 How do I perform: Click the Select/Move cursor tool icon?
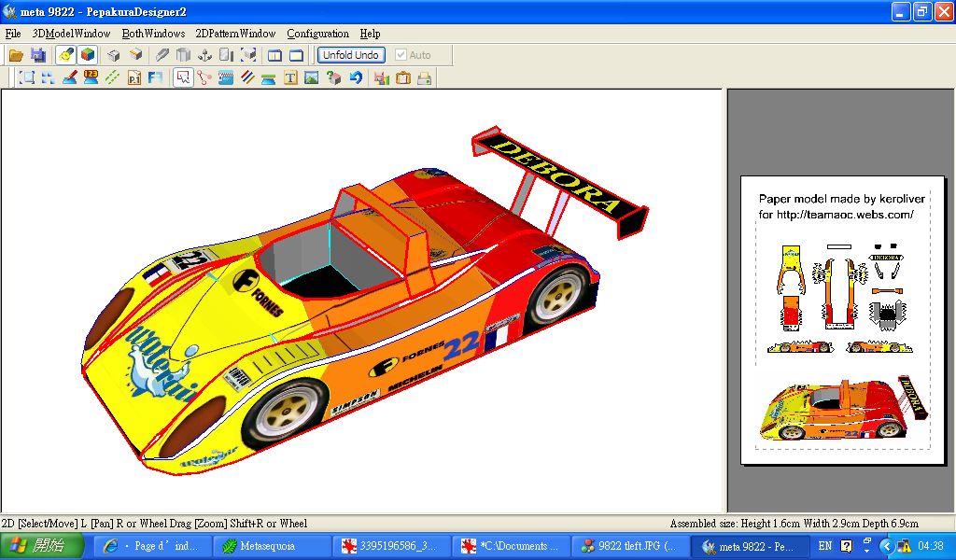point(182,78)
